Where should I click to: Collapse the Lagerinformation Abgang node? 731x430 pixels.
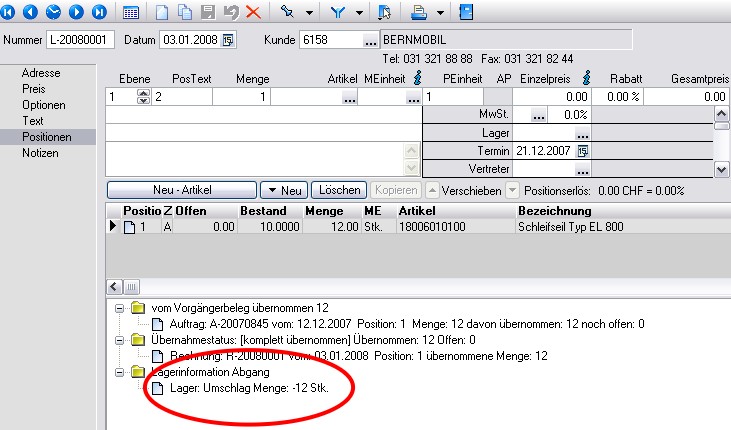(120, 372)
